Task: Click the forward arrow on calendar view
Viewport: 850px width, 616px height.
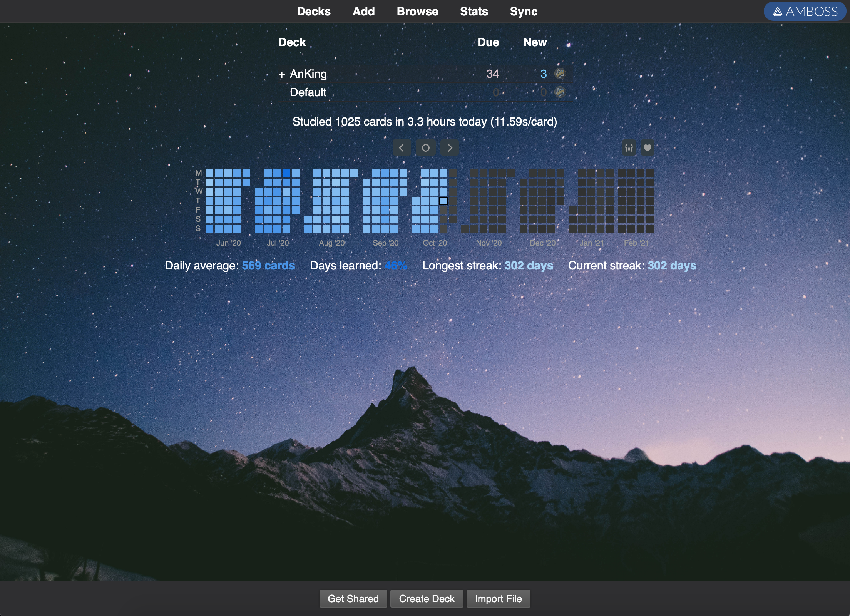Action: (450, 147)
